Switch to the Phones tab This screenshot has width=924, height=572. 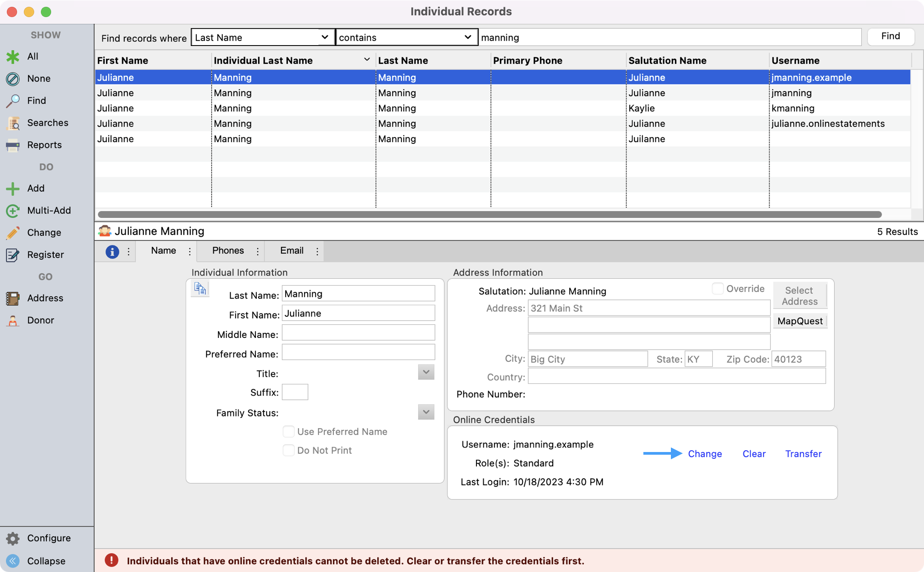(228, 251)
